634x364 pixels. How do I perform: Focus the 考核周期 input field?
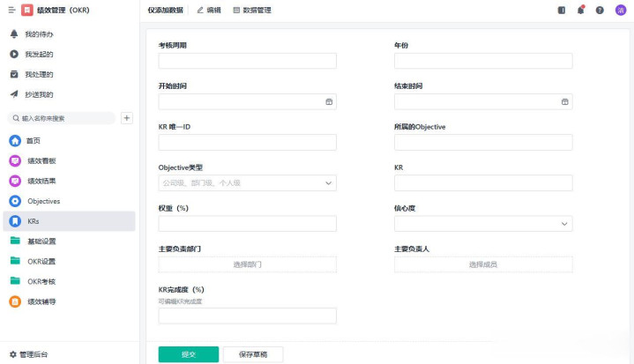[x=248, y=61]
